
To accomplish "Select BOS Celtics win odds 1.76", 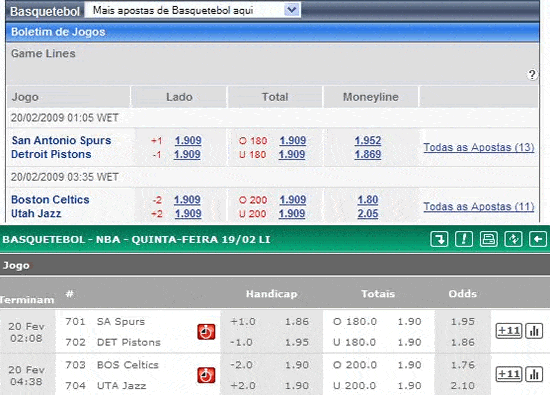I will (463, 365).
